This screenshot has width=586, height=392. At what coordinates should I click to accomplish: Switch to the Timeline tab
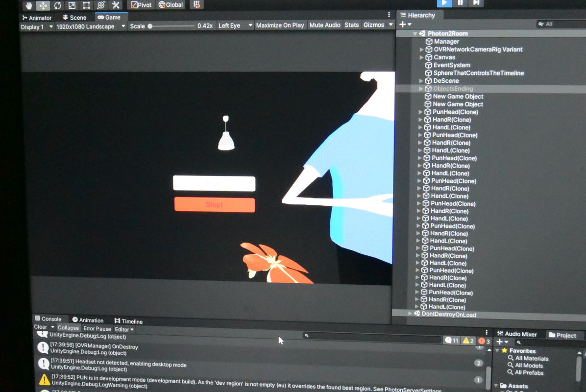[x=128, y=321]
